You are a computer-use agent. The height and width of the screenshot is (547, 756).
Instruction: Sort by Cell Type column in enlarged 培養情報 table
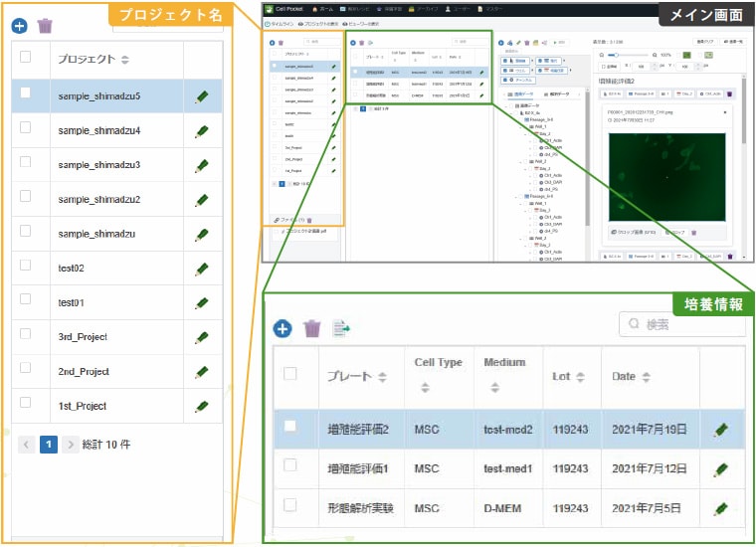point(425,387)
